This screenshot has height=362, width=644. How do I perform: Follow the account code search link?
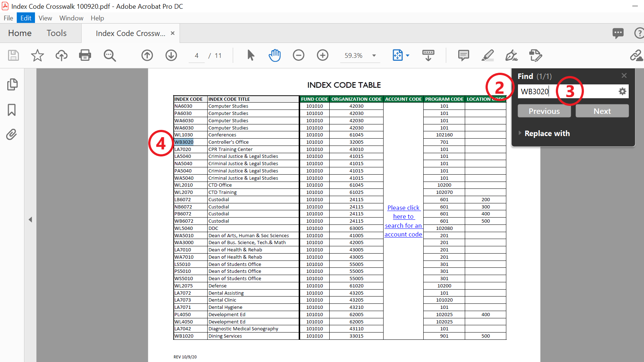pyautogui.click(x=403, y=221)
